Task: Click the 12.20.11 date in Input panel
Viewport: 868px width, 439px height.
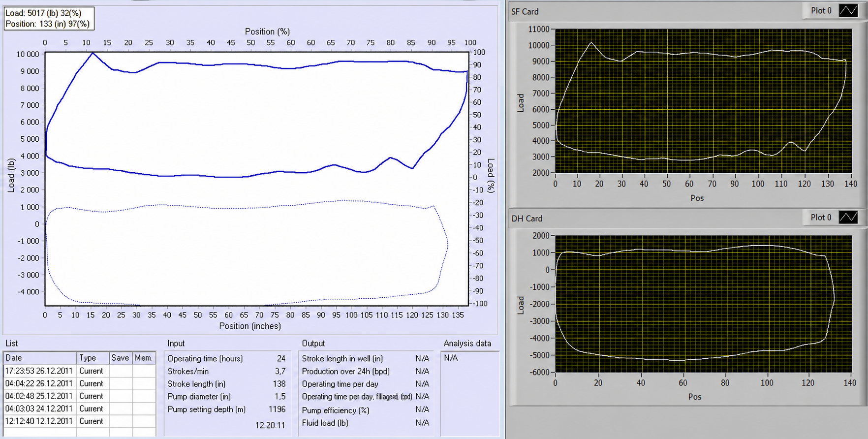Action: pos(270,425)
